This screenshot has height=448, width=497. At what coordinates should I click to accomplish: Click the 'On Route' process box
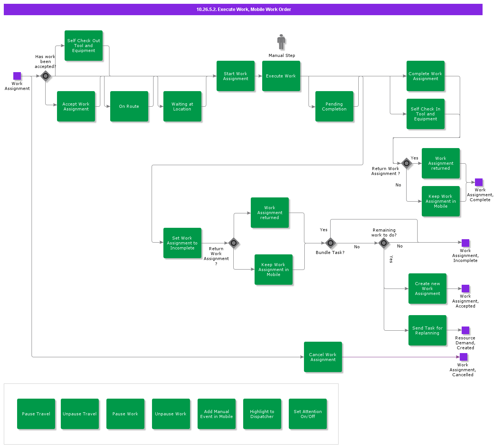[129, 106]
